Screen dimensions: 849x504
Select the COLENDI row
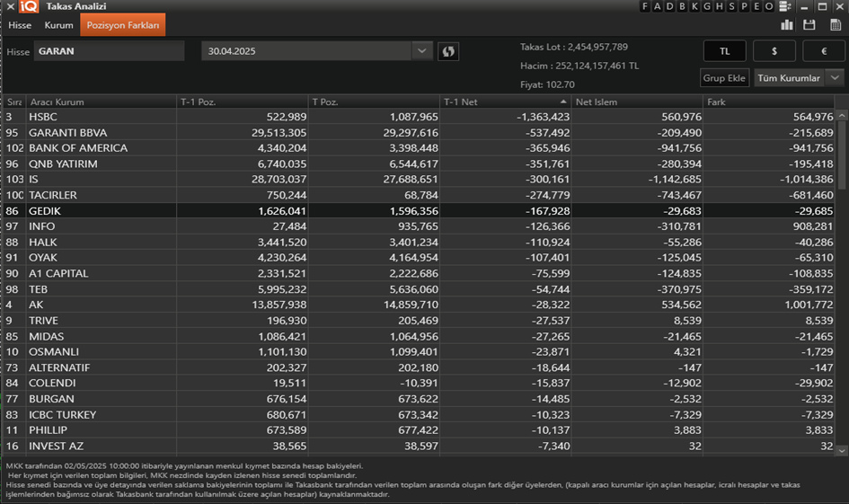[x=419, y=383]
